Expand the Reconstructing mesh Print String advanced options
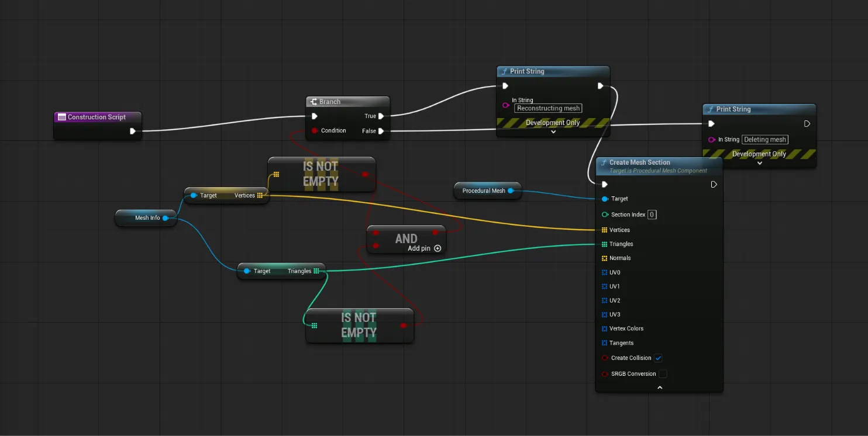The height and width of the screenshot is (436, 868). pos(553,132)
